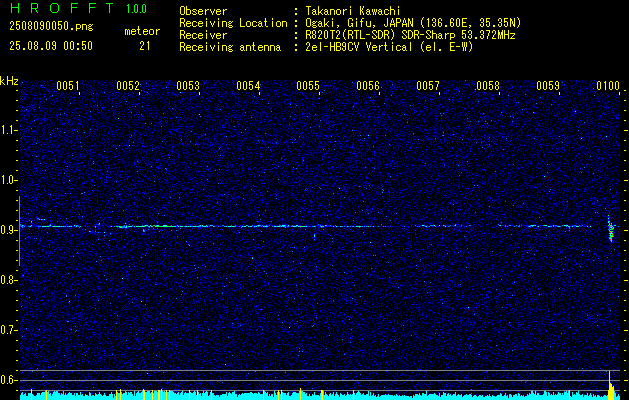629x400 pixels.
Task: Click the 0056 time marker
Action: (368, 86)
